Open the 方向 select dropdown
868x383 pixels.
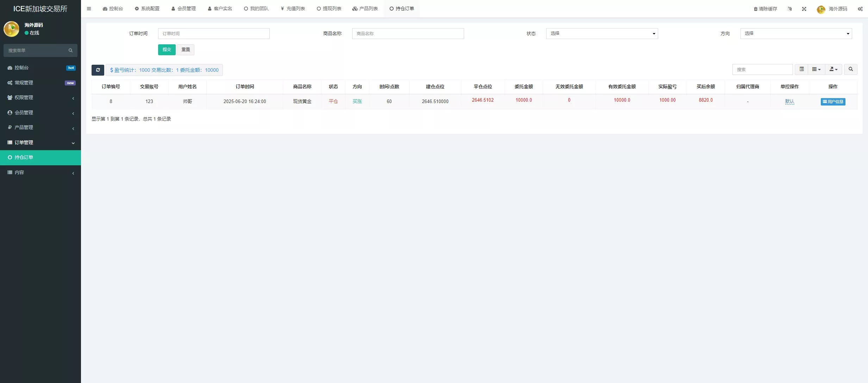796,33
